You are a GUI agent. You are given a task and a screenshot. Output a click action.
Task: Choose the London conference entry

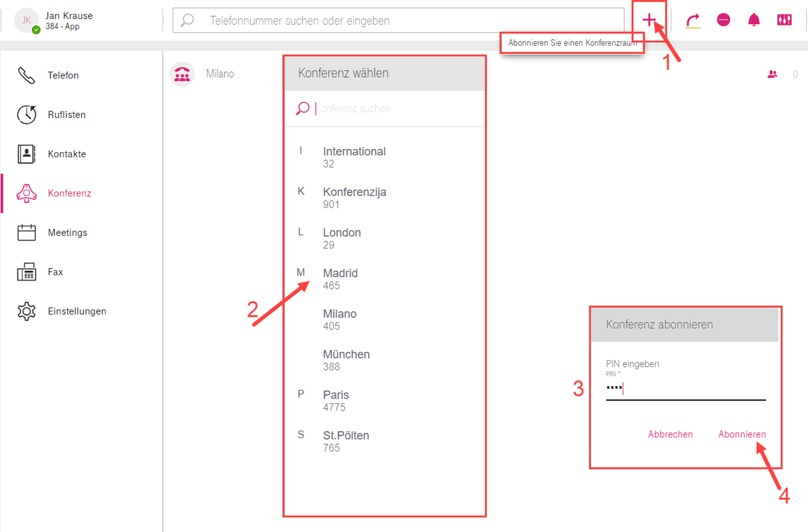point(341,238)
